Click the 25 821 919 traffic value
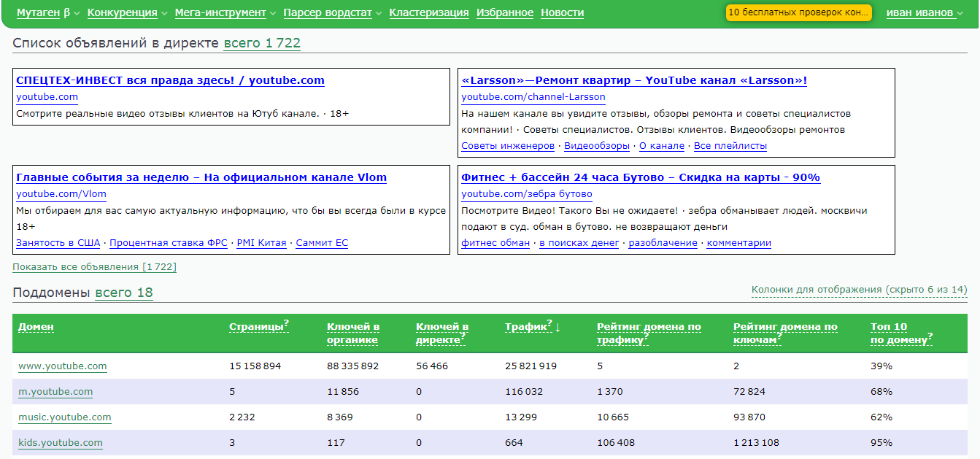 pyautogui.click(x=531, y=366)
